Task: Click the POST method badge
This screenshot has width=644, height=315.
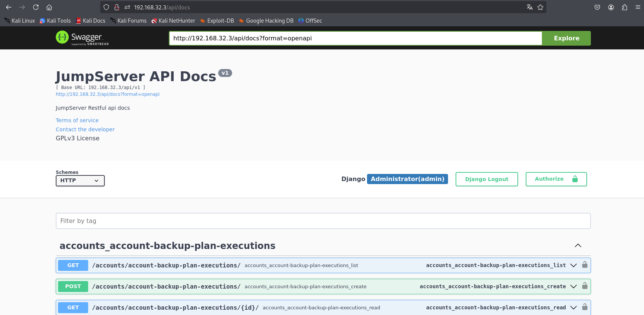Action: tap(73, 286)
